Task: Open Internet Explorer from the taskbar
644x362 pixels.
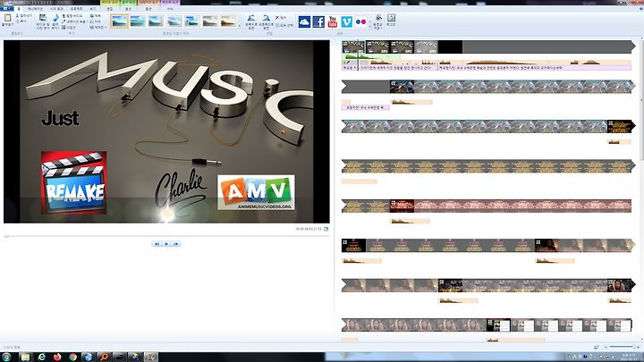Action: tap(41, 357)
